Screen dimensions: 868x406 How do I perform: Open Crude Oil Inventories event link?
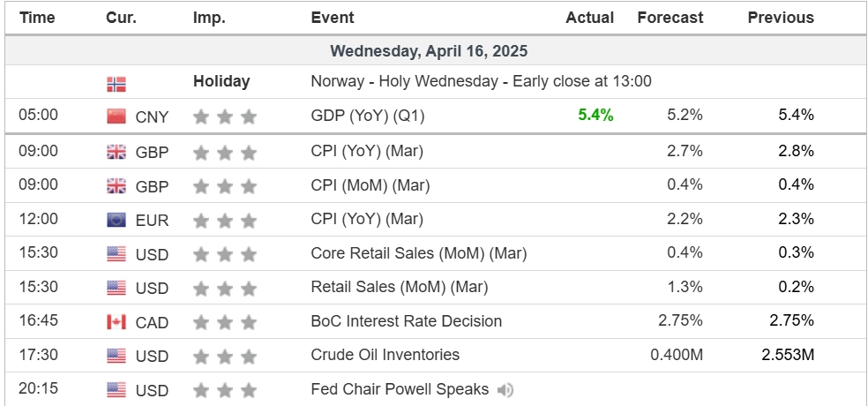385,355
